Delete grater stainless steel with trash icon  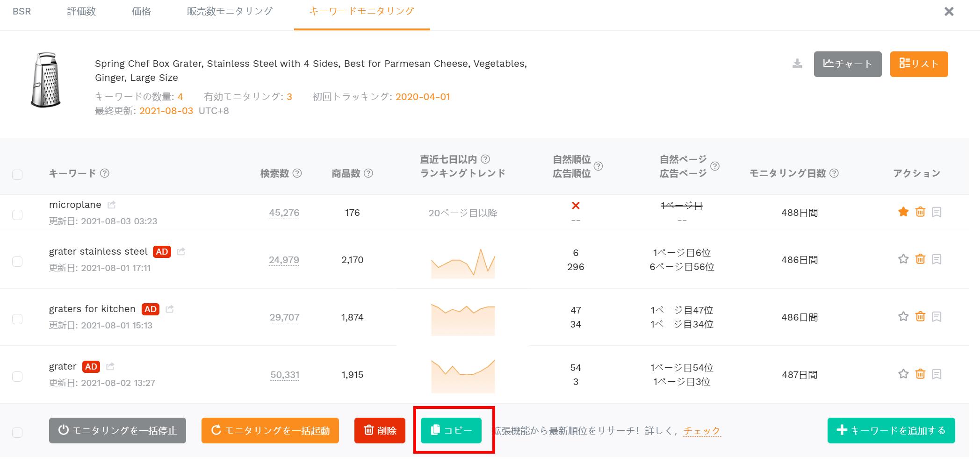(920, 259)
